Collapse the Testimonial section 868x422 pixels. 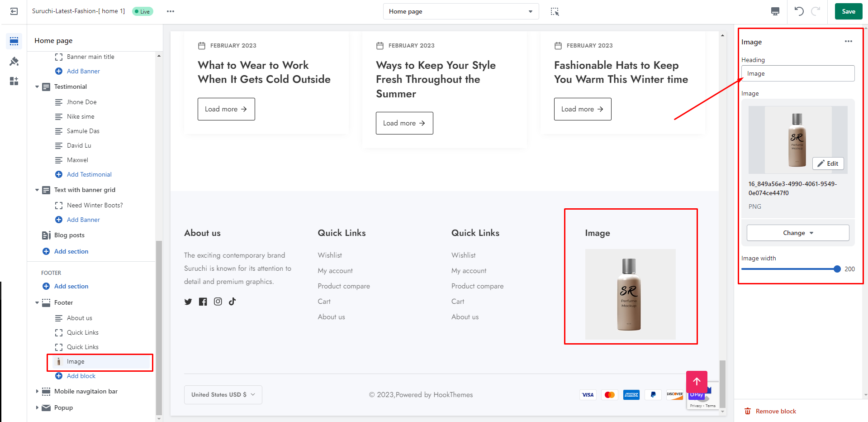[37, 86]
